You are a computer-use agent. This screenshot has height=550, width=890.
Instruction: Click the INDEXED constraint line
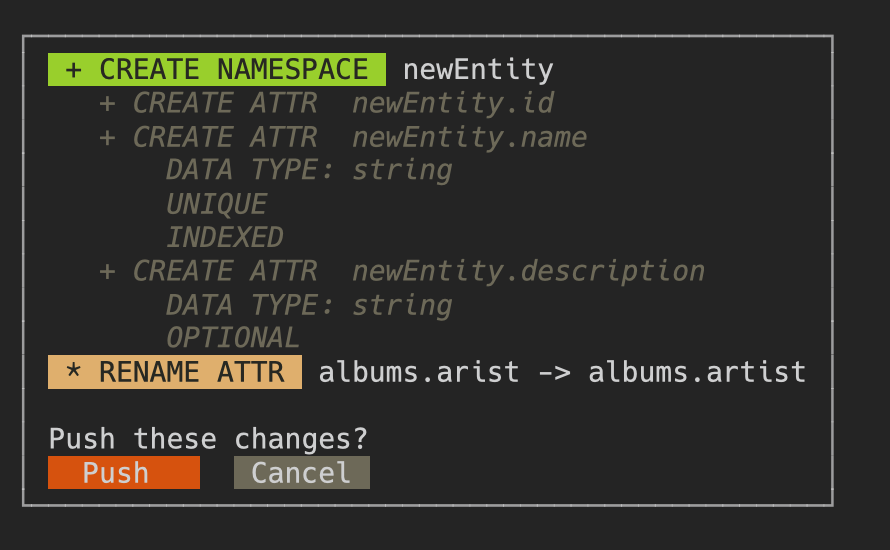(224, 238)
